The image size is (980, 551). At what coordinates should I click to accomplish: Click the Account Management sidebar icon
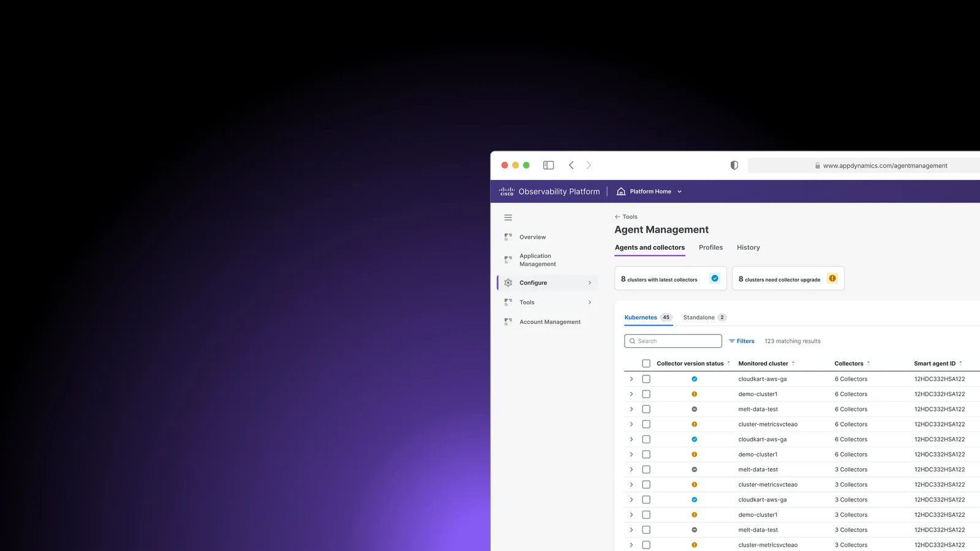pos(508,322)
